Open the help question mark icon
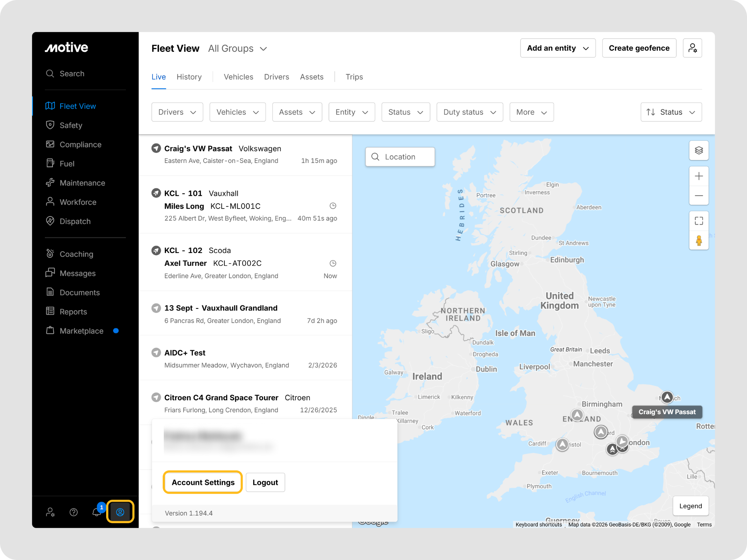747x560 pixels. click(73, 512)
